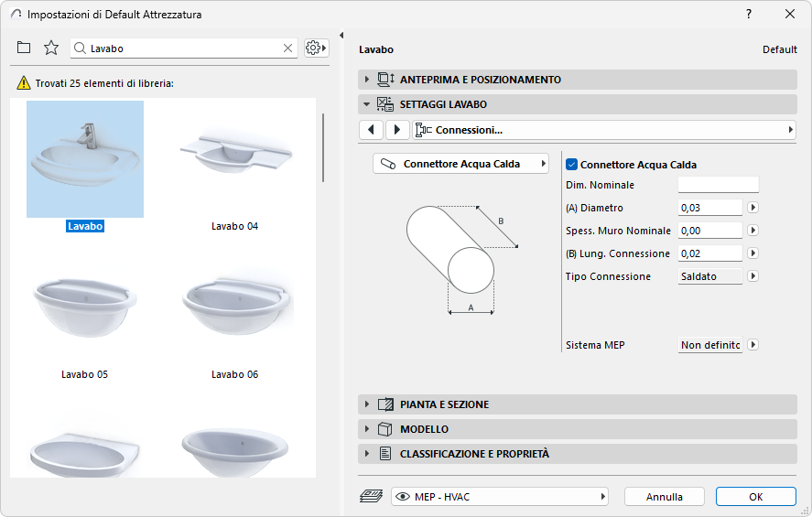The image size is (812, 517).
Task: Open the Connettore Acqua Calda selector
Action: pos(460,164)
